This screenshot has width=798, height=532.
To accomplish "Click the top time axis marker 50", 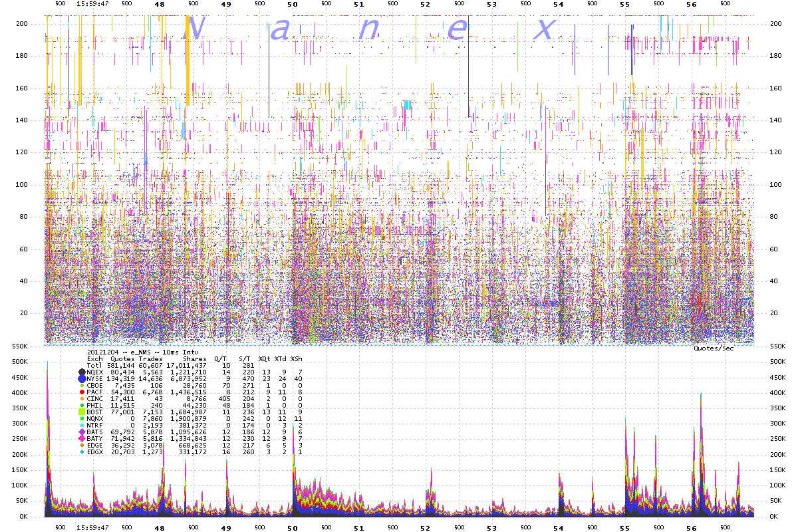I will (x=292, y=4).
